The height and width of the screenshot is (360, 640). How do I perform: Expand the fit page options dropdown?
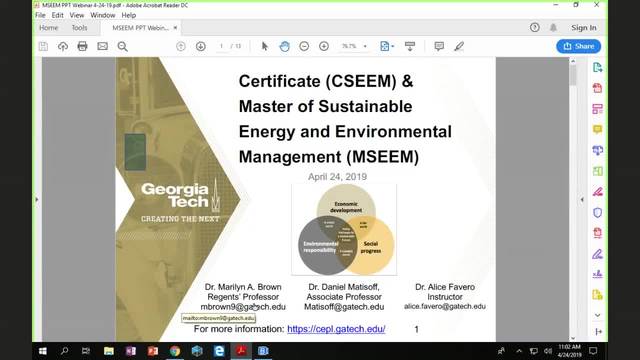pos(393,46)
